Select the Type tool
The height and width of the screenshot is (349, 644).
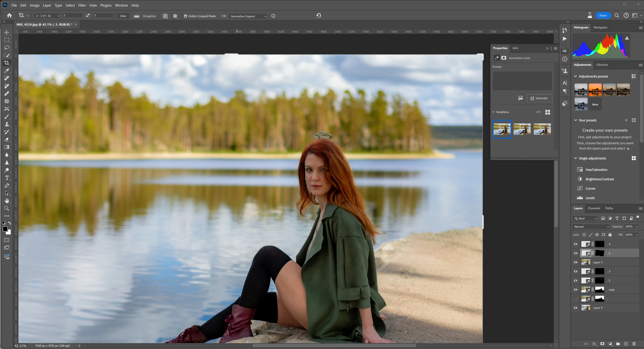click(x=7, y=178)
